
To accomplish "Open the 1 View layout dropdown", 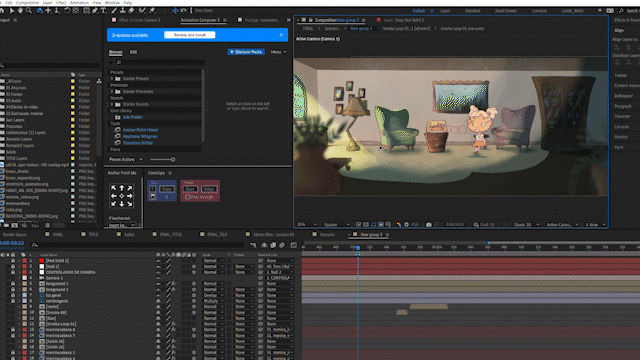I will pos(595,224).
